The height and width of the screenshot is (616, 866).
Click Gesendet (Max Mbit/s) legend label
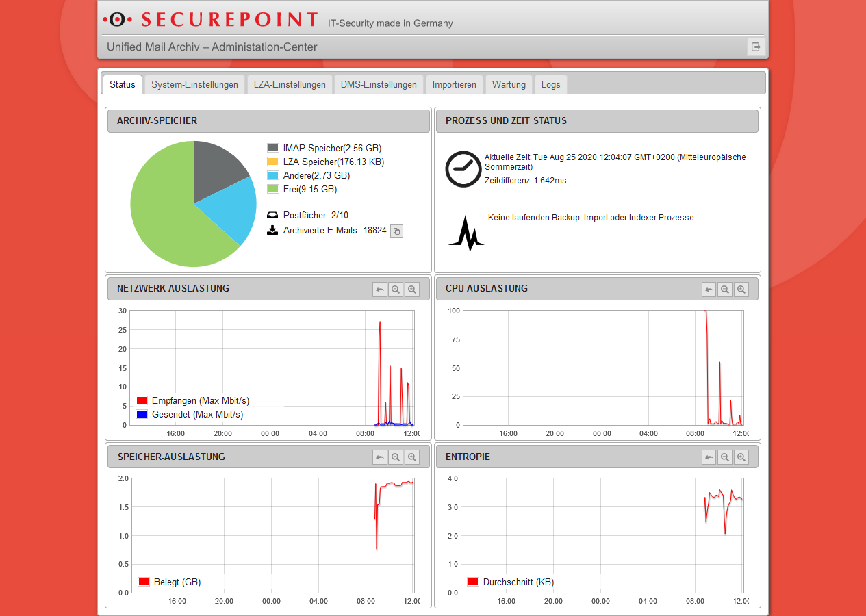(x=197, y=414)
